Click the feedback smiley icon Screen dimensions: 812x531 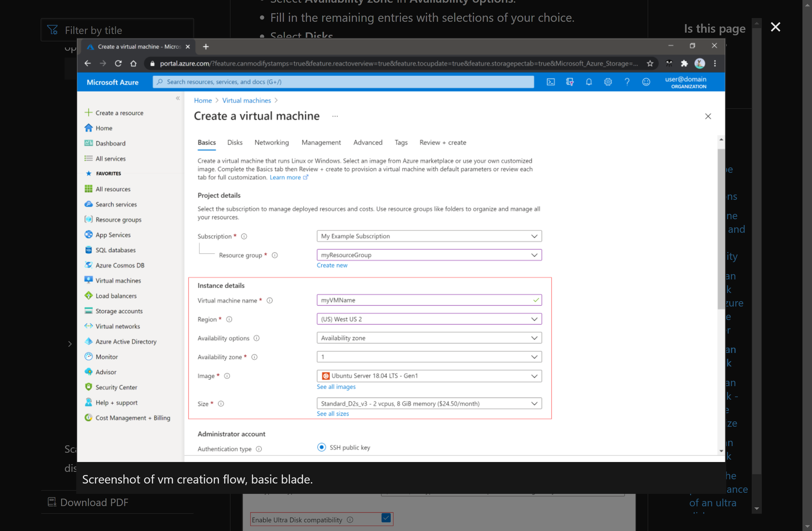(646, 82)
